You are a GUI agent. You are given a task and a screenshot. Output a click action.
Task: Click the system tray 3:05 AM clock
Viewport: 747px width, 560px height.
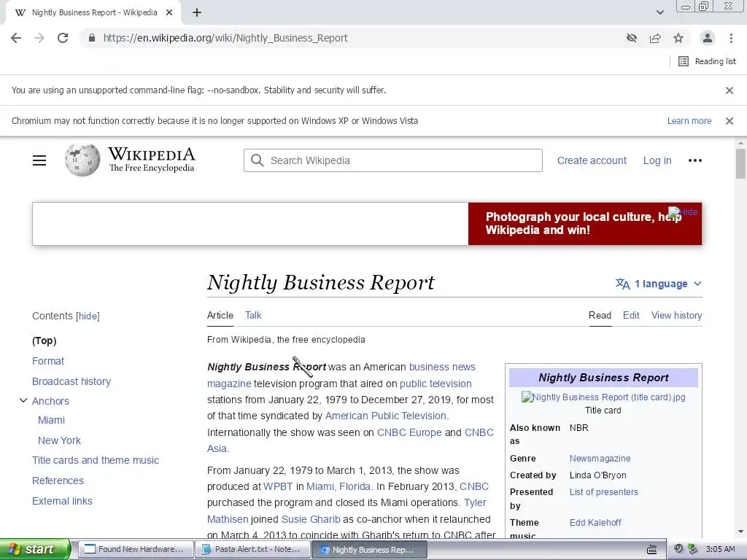[720, 550]
